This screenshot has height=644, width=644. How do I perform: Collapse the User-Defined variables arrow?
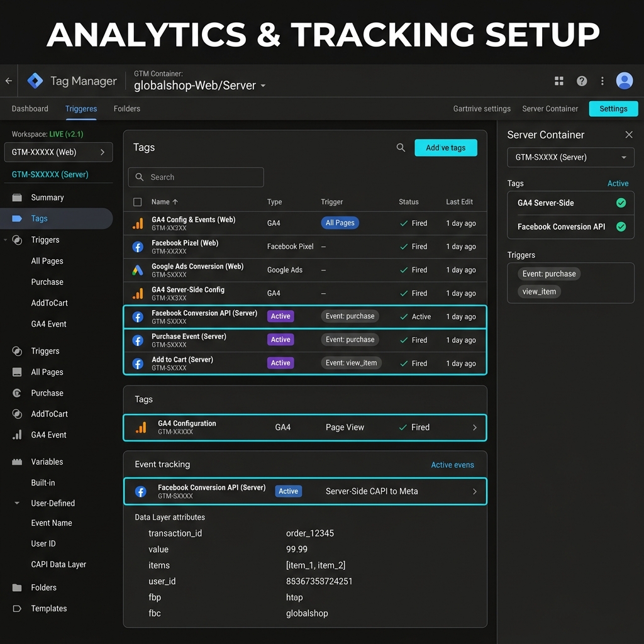coord(17,503)
